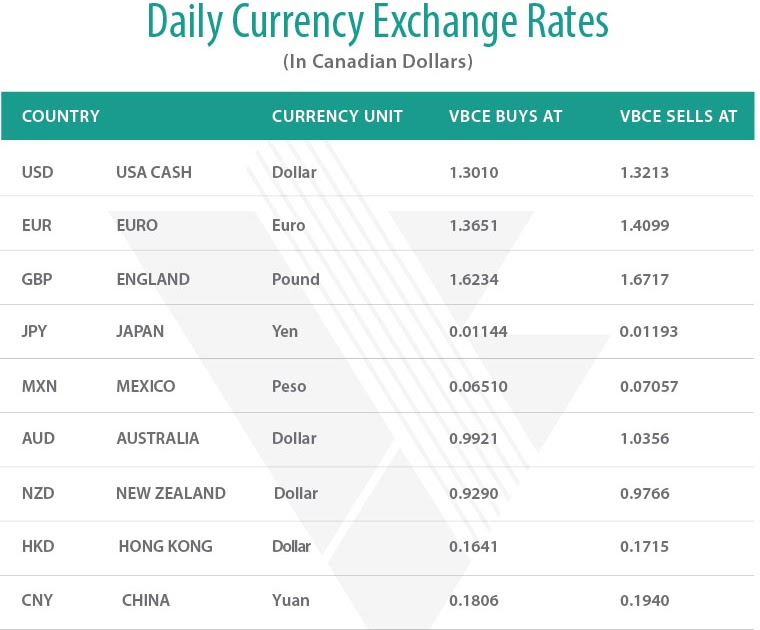
Task: Select the CHINA Yuan currency unit
Action: (290, 600)
